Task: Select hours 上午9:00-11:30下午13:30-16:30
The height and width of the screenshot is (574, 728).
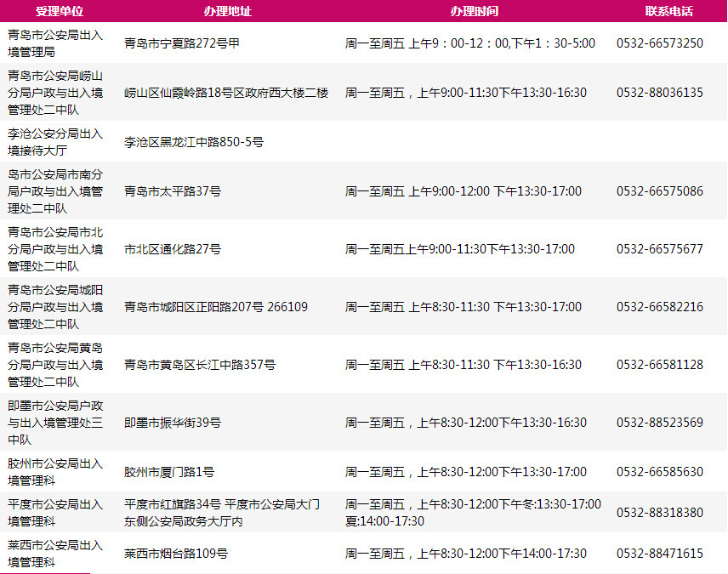Action: [x=502, y=93]
